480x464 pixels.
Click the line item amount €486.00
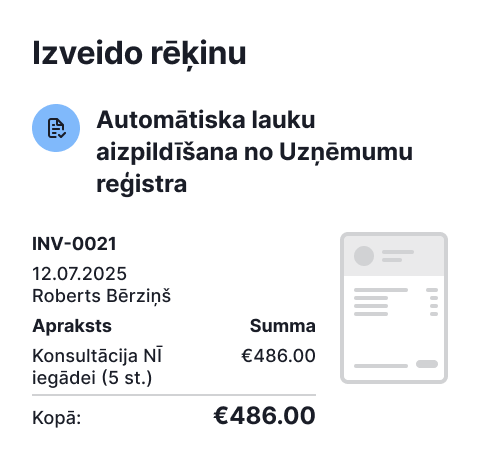[x=278, y=356]
